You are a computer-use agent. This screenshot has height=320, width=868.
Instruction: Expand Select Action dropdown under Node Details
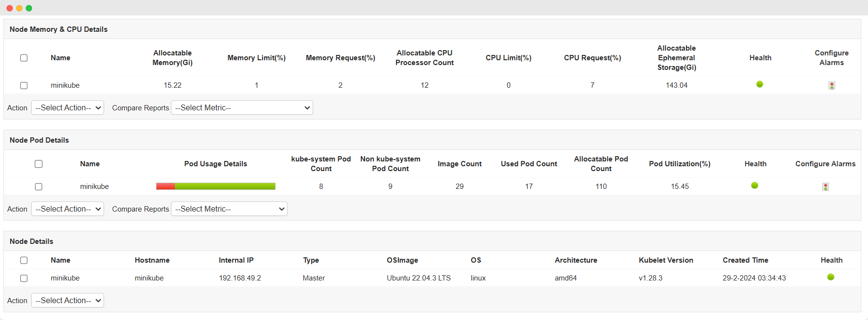coord(67,300)
